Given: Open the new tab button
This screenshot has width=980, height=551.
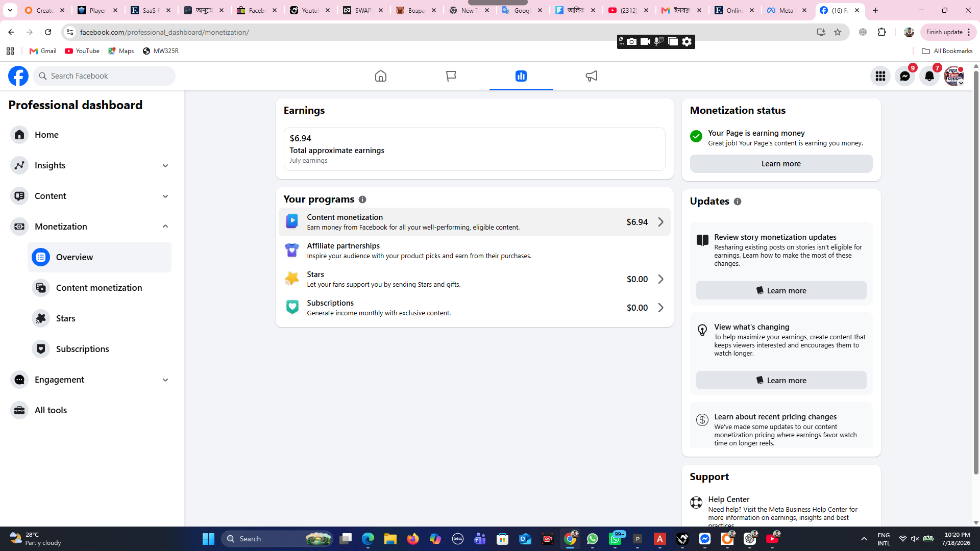Looking at the screenshot, I should tap(875, 10).
